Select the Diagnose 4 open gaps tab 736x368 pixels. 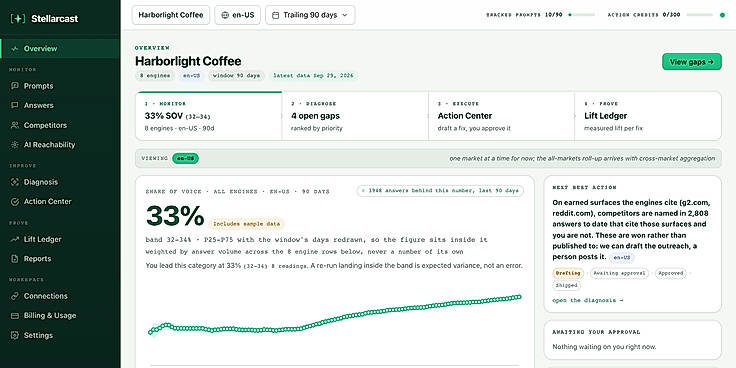355,116
